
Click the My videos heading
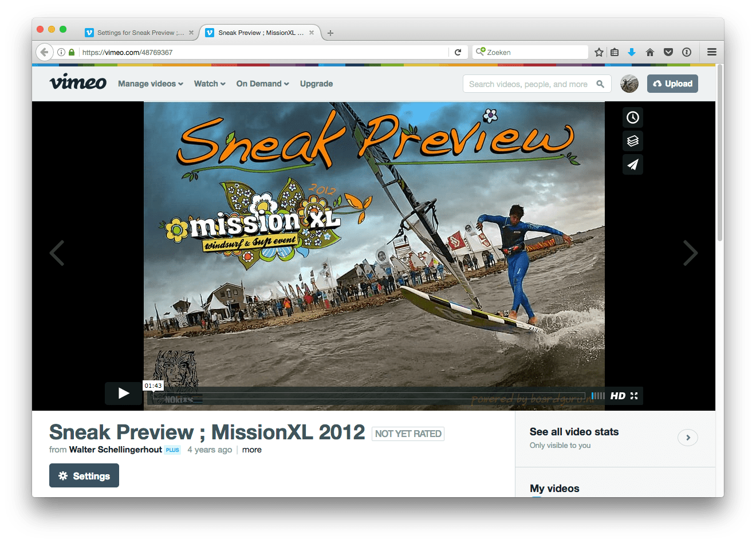coord(554,489)
